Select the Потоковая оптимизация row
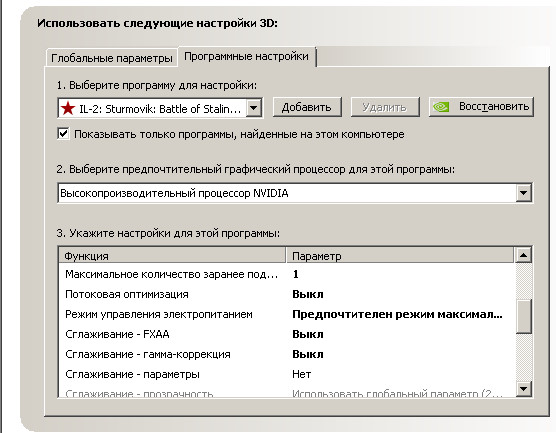This screenshot has height=433, width=556. (287, 294)
